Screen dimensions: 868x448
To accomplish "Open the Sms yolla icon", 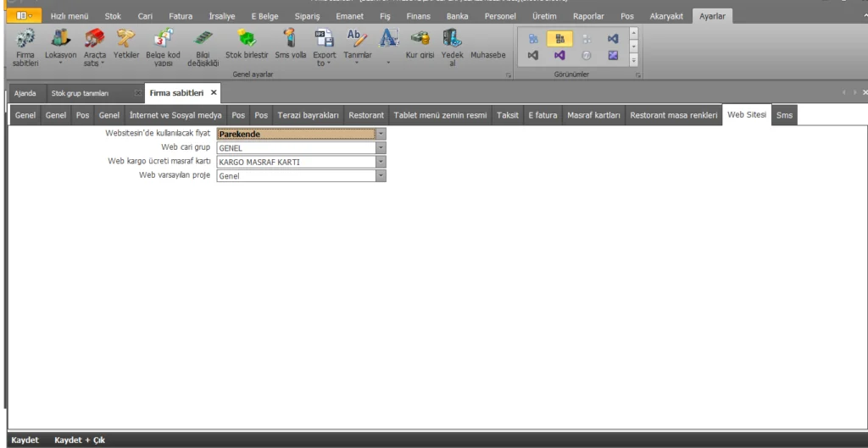I will [x=290, y=37].
